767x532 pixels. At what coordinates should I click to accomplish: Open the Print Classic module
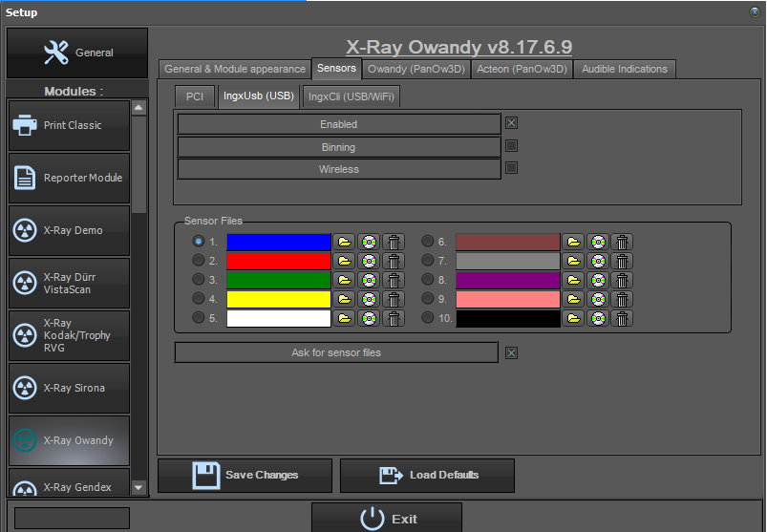(69, 125)
